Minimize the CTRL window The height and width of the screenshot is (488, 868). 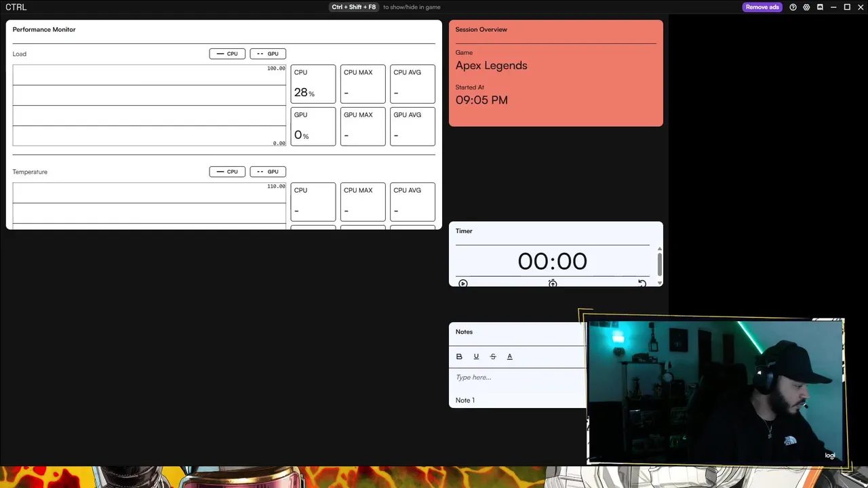833,7
